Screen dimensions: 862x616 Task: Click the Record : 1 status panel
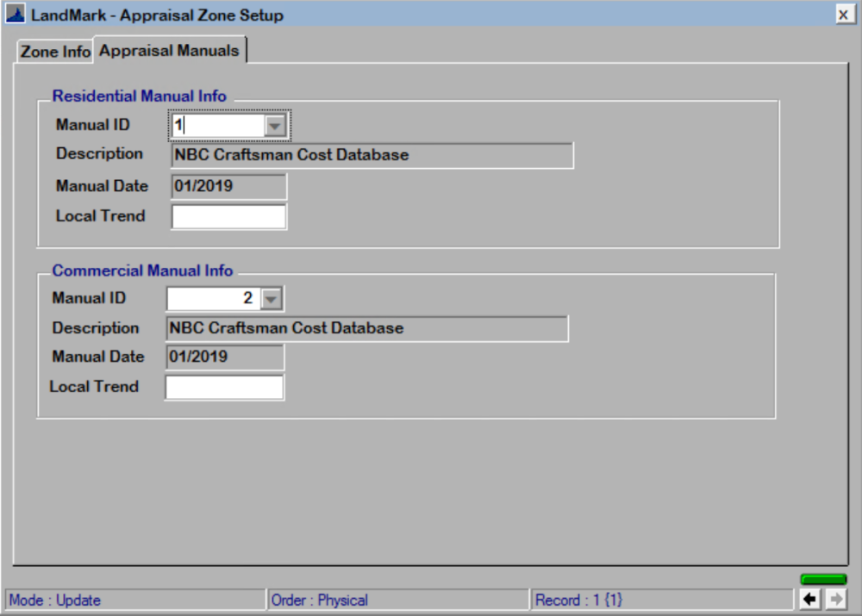pyautogui.click(x=664, y=600)
